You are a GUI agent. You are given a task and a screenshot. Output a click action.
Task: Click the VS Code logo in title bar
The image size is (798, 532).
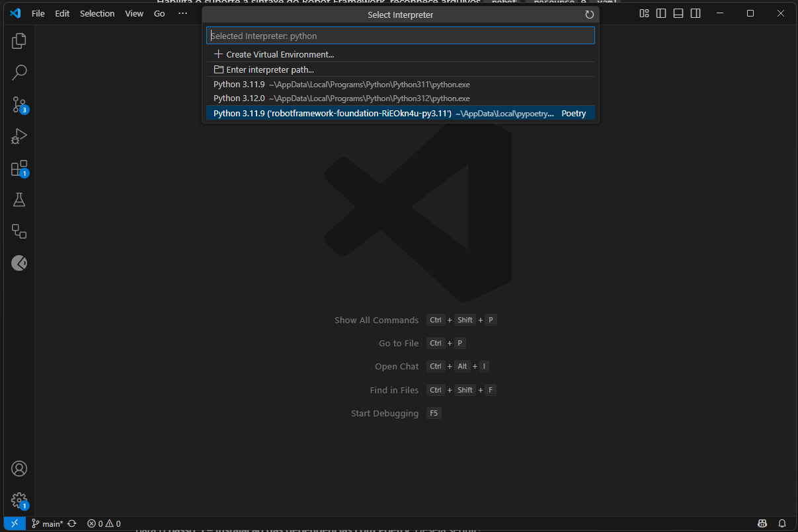pyautogui.click(x=15, y=13)
